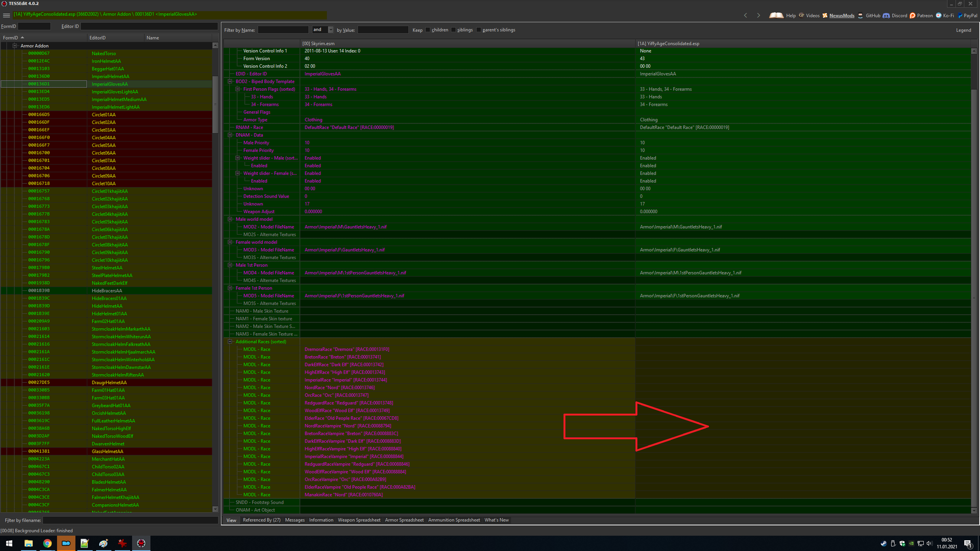The height and width of the screenshot is (551, 980).
Task: Collapse First Person Flags (sorted)
Action: coord(238,89)
